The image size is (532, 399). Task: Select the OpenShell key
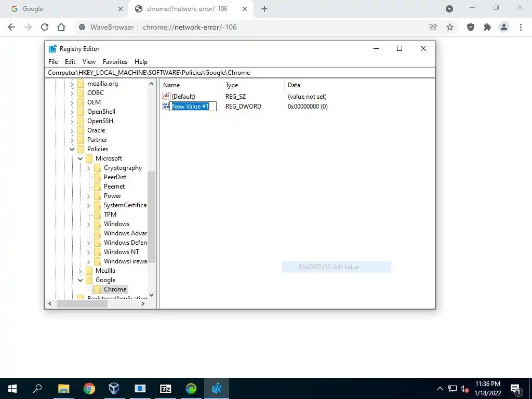tap(101, 112)
